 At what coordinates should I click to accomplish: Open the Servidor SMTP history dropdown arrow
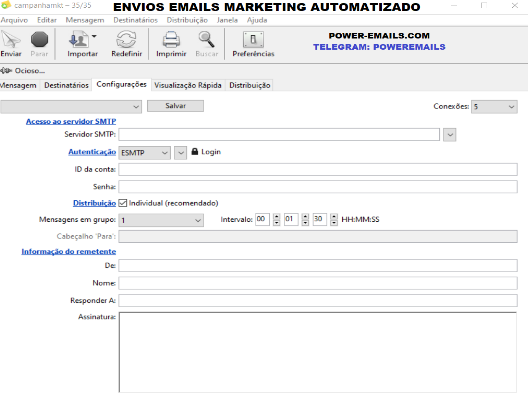click(x=450, y=135)
